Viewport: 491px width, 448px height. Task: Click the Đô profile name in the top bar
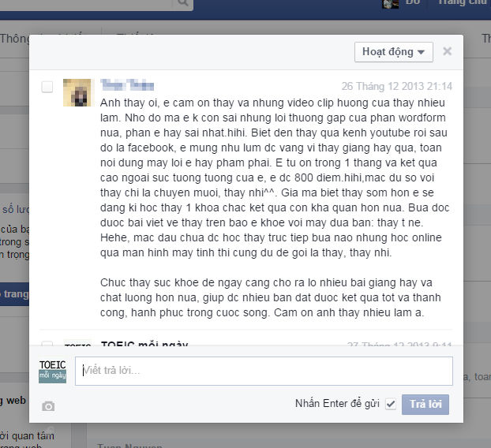pyautogui.click(x=413, y=2)
